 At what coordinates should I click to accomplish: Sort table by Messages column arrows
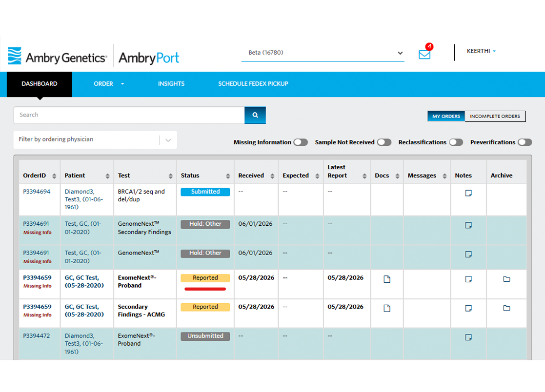click(x=444, y=176)
